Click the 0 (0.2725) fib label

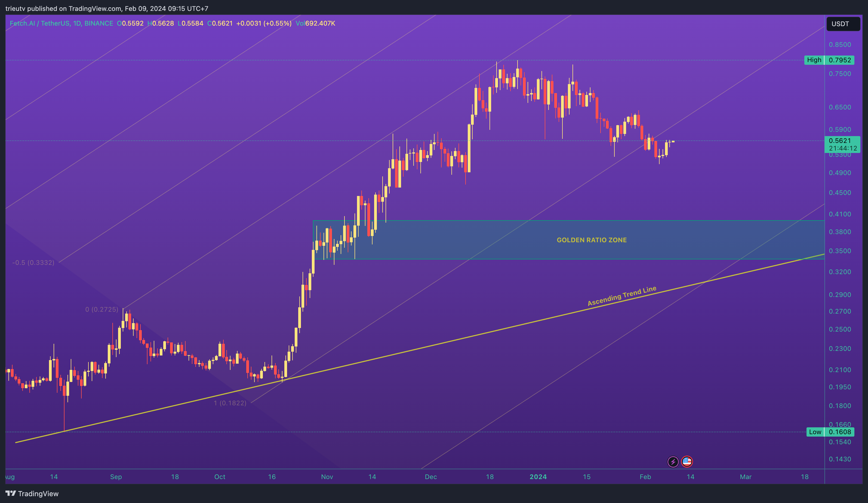(101, 309)
